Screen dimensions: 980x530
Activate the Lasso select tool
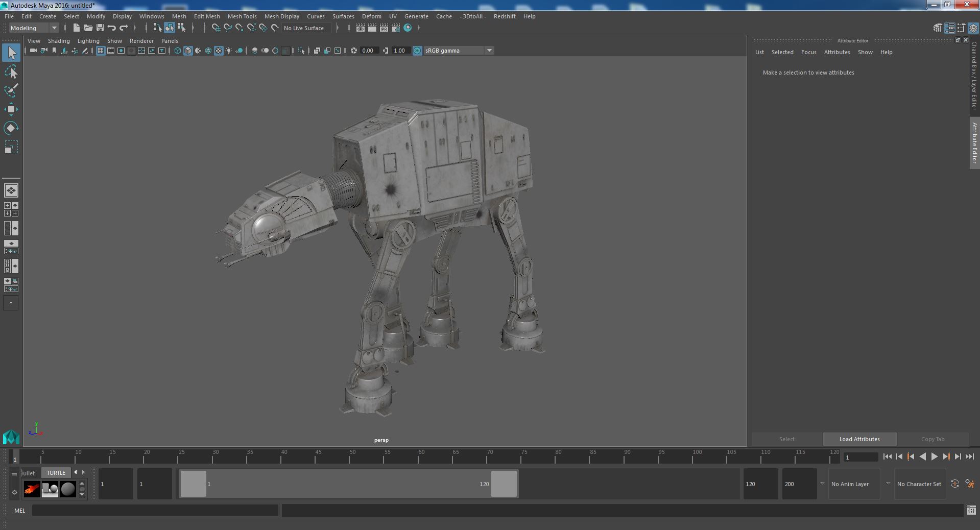11,72
